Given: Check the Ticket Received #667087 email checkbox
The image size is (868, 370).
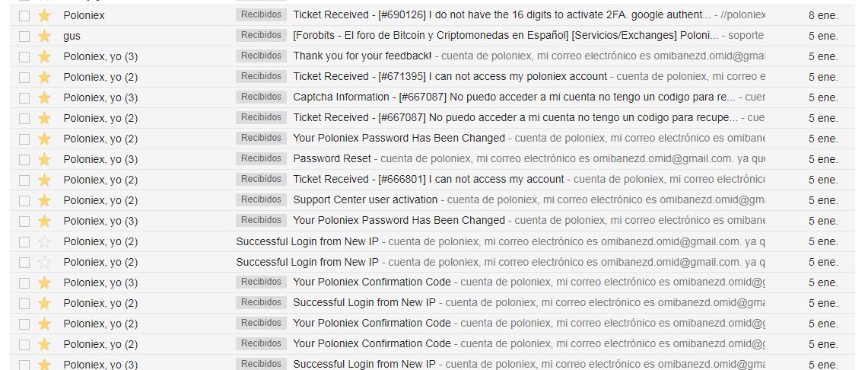Looking at the screenshot, I should [x=24, y=118].
